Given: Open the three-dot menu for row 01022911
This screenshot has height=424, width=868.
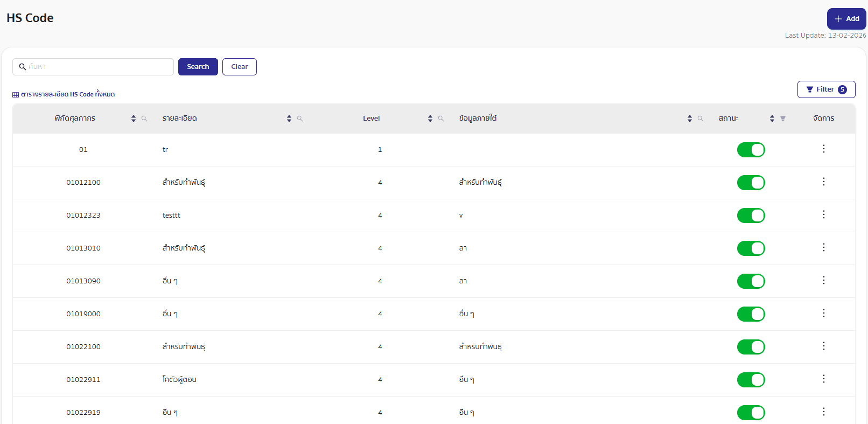Looking at the screenshot, I should [823, 379].
